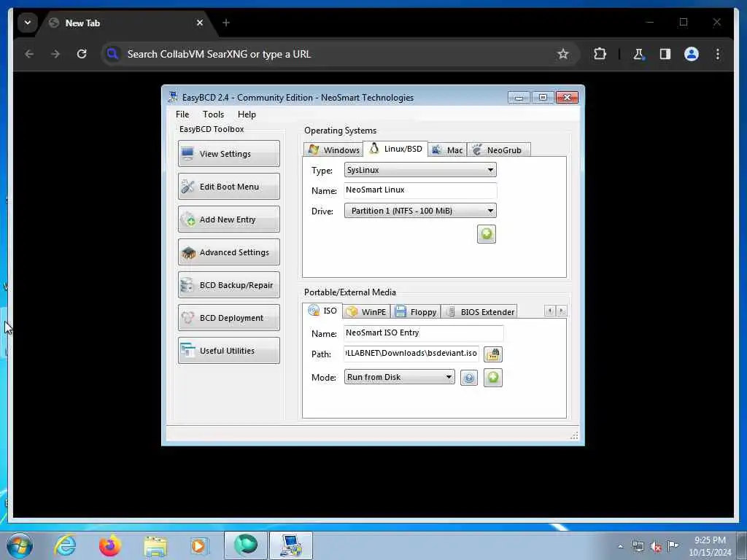This screenshot has height=560, width=747.
Task: Switch to EasyBCD taskbar icon
Action: 291,545
